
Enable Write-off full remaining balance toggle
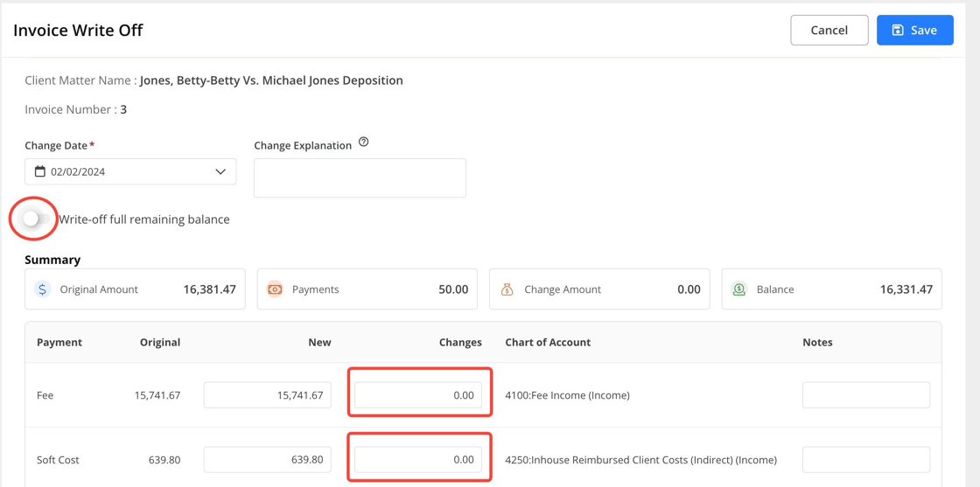(36, 219)
